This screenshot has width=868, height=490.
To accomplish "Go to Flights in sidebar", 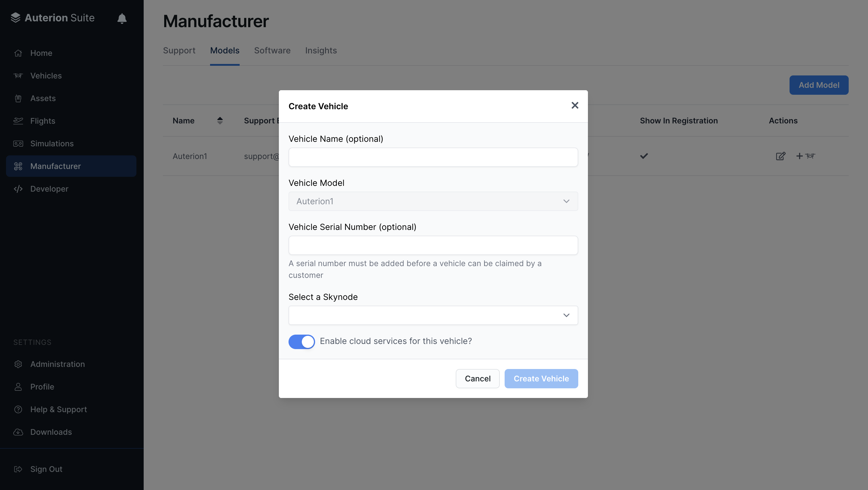I will 43,121.
